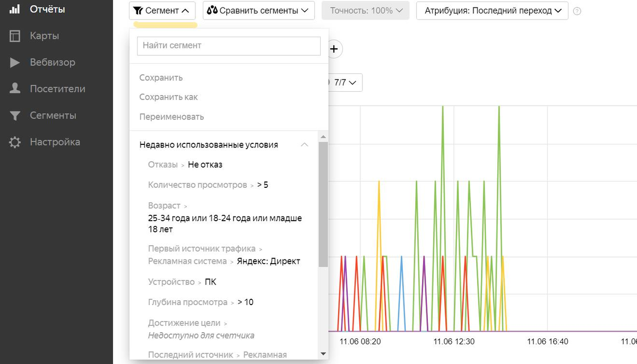
Task: Open Настройка menu item
Action: tap(55, 142)
